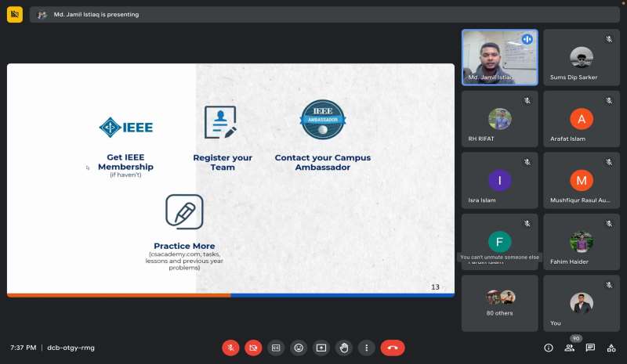Viewport: 627px width, 364px height.
Task: Select Fahim Haider's profile picture
Action: click(582, 242)
